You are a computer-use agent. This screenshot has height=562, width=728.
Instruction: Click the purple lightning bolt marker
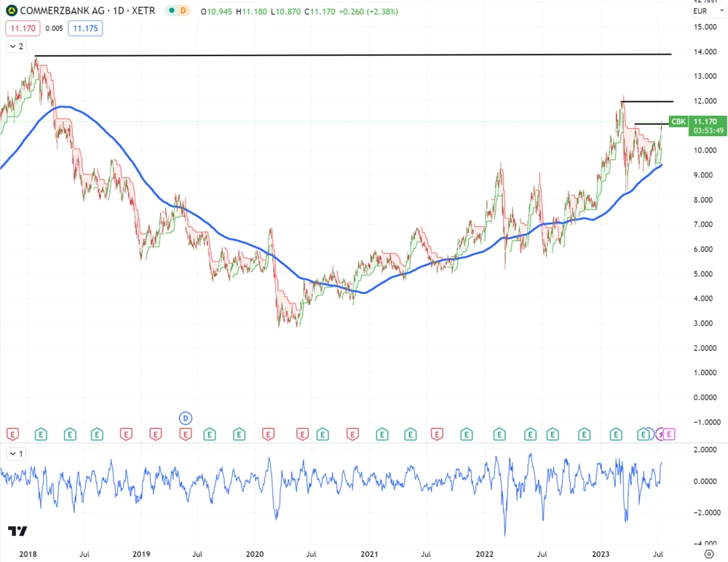[661, 435]
